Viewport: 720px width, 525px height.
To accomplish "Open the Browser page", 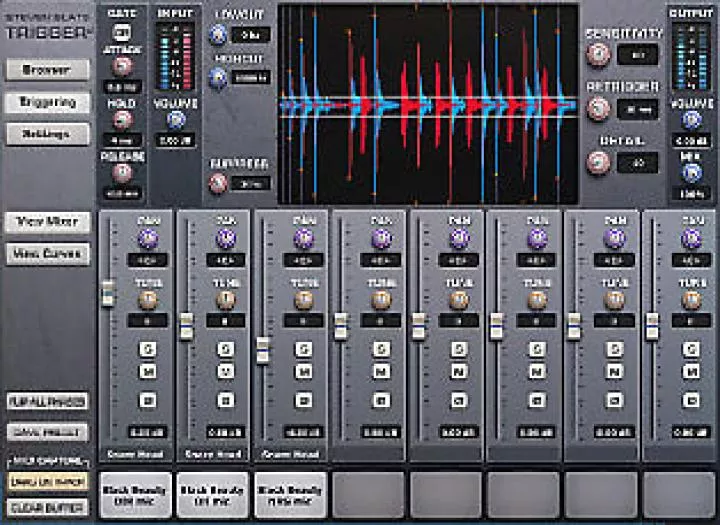I will (47, 70).
